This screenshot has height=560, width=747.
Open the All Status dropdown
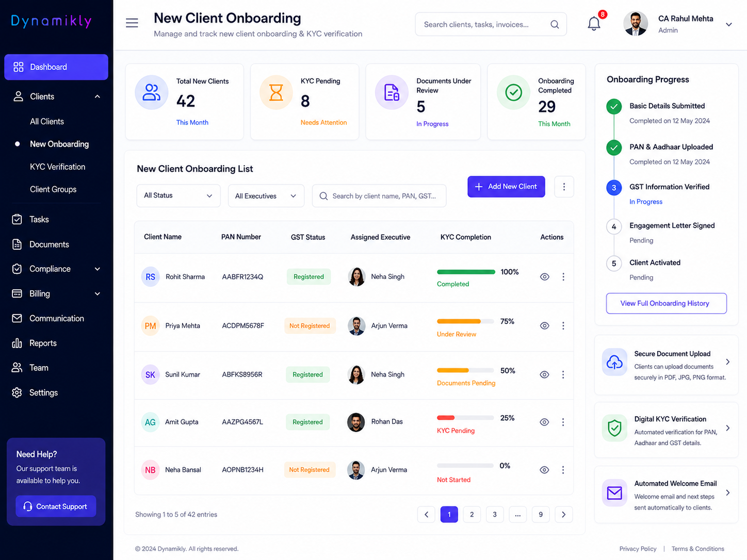pyautogui.click(x=178, y=196)
